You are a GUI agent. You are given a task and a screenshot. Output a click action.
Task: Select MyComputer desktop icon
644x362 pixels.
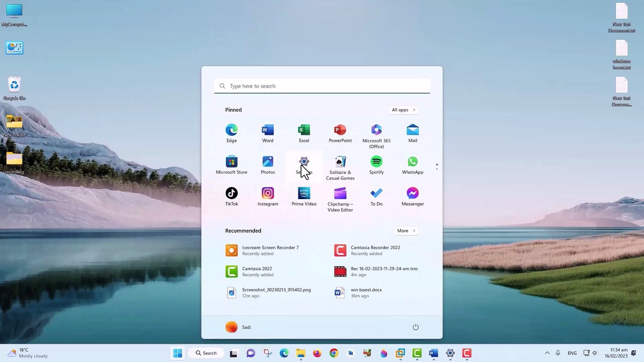tap(14, 15)
